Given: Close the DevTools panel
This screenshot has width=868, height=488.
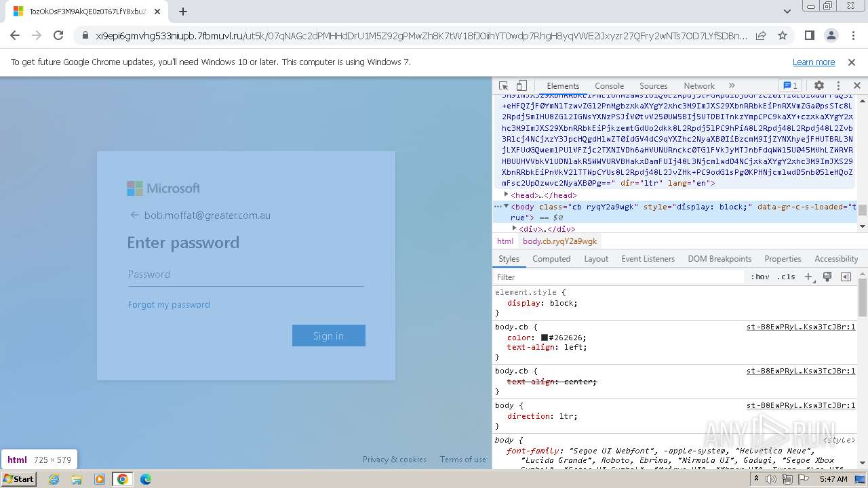Looking at the screenshot, I should [857, 86].
